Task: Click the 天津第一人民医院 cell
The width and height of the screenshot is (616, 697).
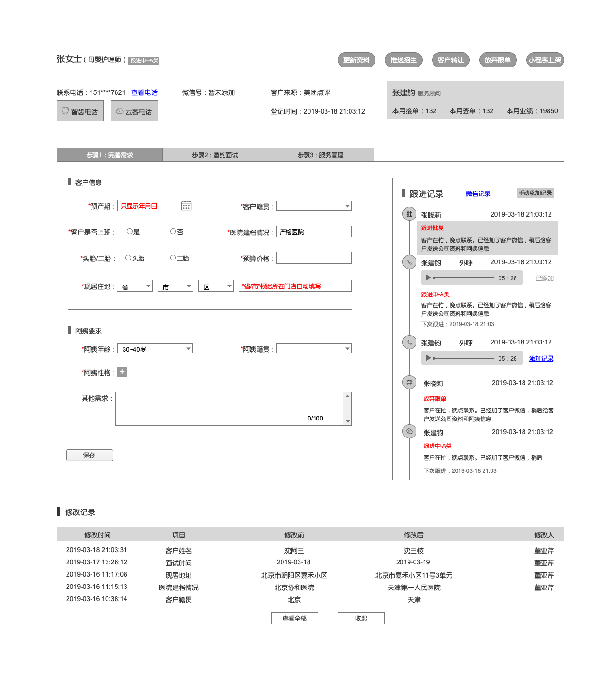Action: pyautogui.click(x=414, y=587)
